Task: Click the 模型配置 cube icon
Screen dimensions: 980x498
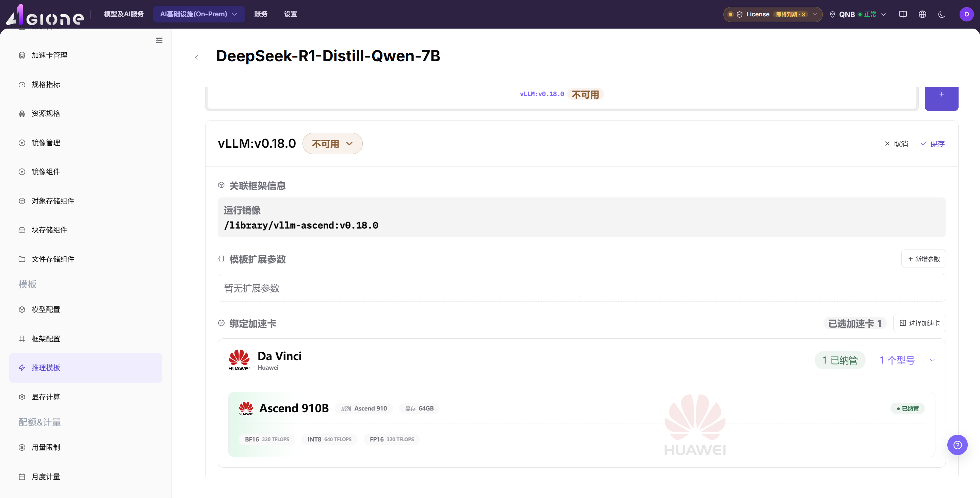Action: tap(22, 309)
